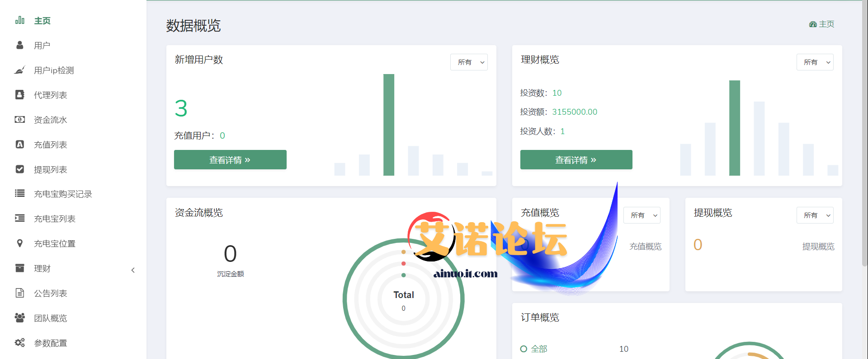Click 查看详情 button under 新增用户数
The width and height of the screenshot is (868, 359).
pos(230,160)
